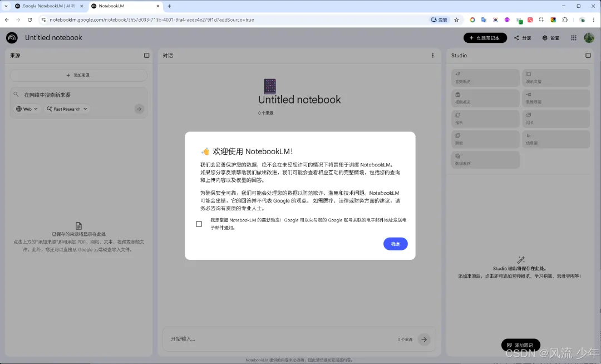
Task: Select the active NotebookLM tab
Action: 125,6
